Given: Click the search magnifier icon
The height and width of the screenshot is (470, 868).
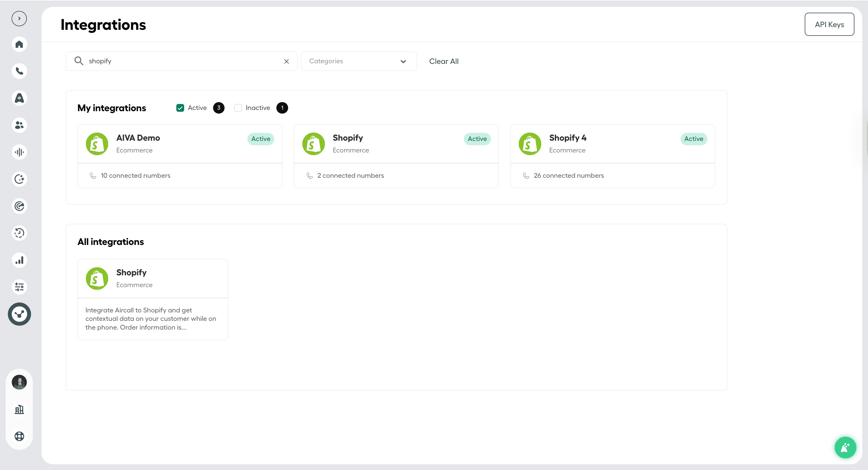Looking at the screenshot, I should (x=79, y=61).
